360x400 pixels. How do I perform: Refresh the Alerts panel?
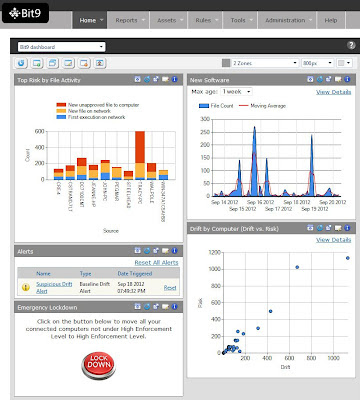pos(147,251)
